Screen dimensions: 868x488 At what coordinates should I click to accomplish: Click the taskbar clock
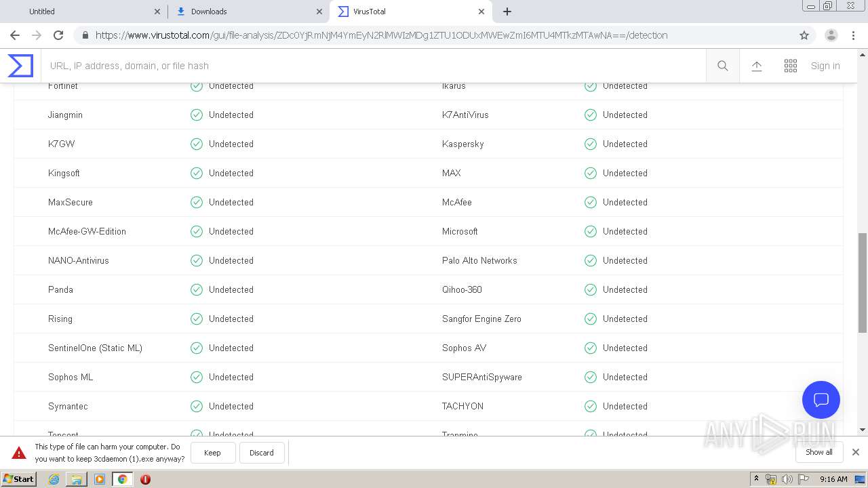833,479
